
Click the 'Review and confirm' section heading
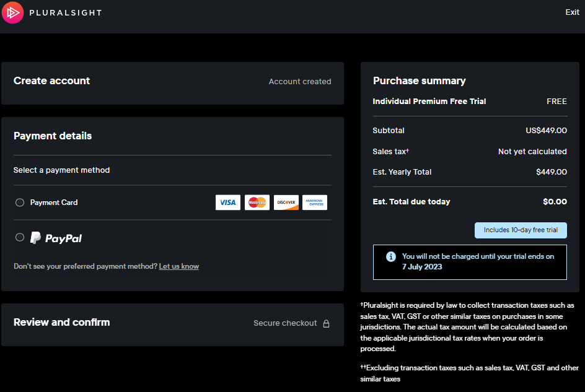point(62,322)
